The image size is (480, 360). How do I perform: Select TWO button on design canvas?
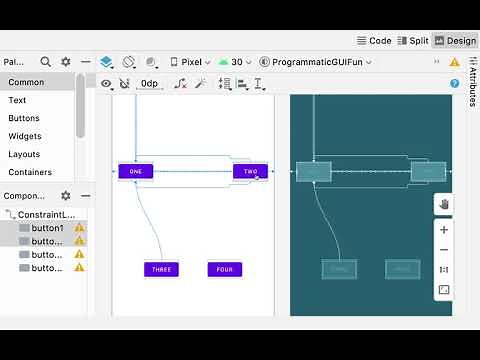tap(250, 171)
